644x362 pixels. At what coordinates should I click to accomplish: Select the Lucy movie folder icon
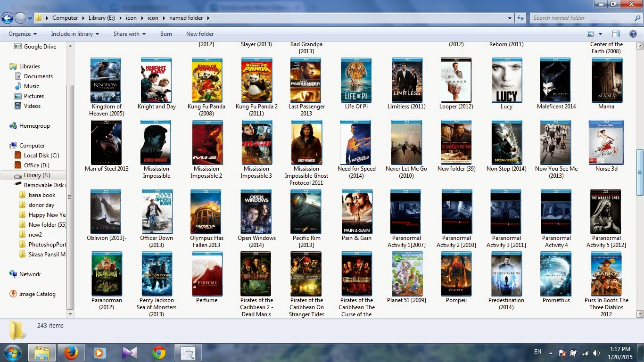pyautogui.click(x=506, y=80)
